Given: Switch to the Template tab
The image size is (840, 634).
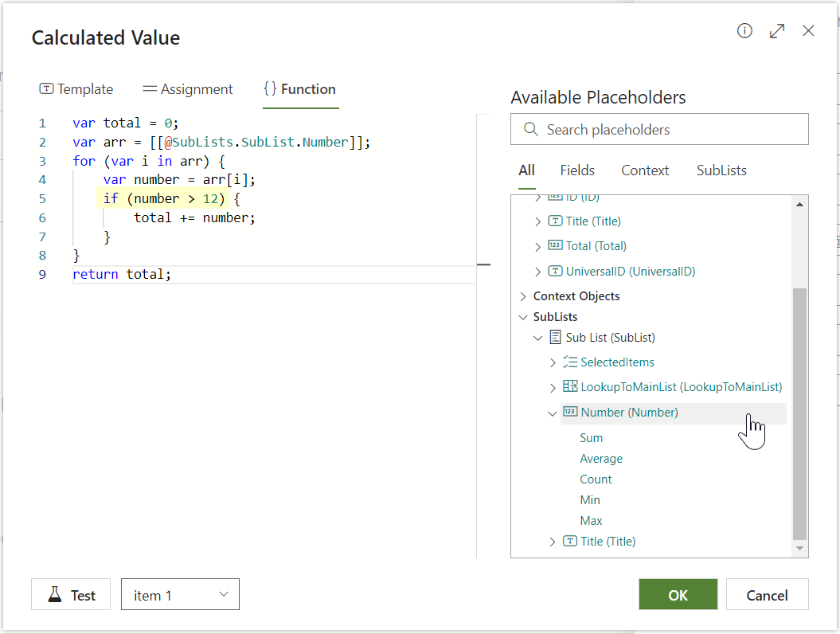Looking at the screenshot, I should [x=76, y=89].
